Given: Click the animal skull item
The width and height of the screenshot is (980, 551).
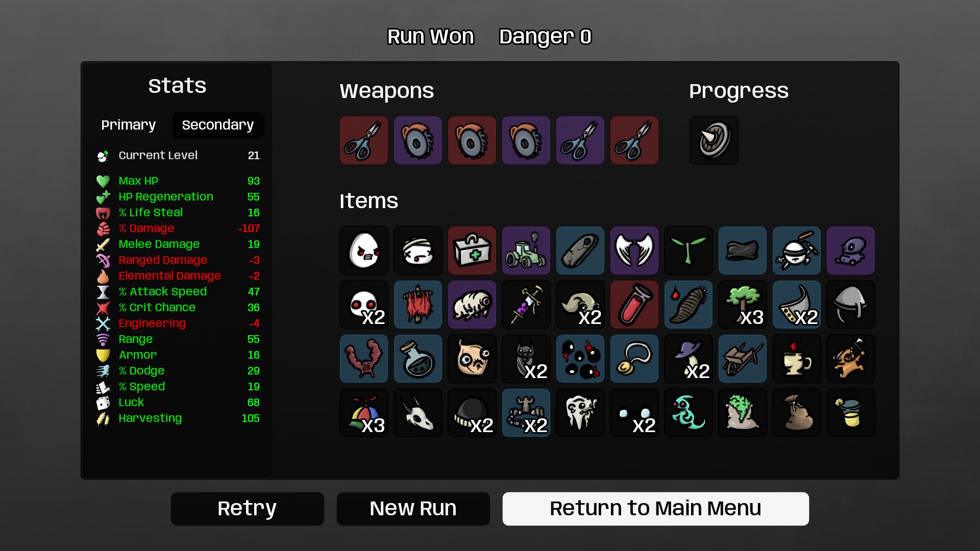Looking at the screenshot, I should (418, 413).
